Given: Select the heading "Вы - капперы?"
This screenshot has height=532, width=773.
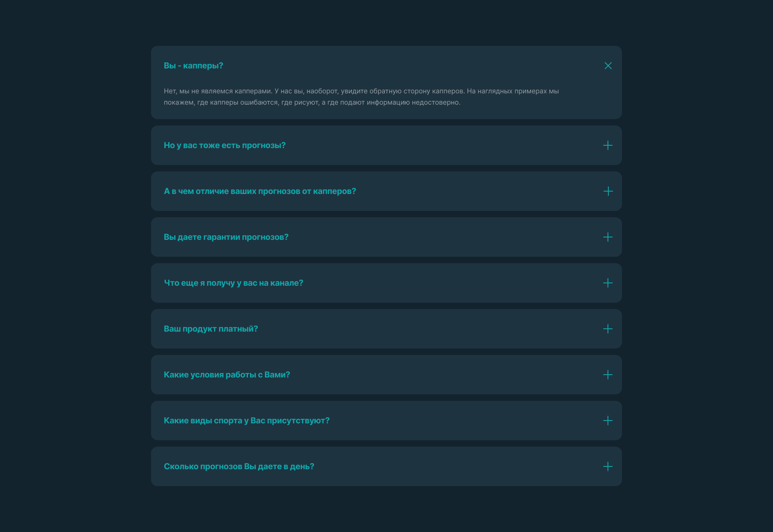Looking at the screenshot, I should pyautogui.click(x=193, y=66).
